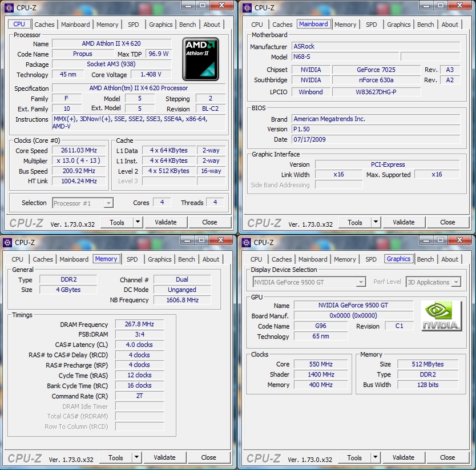Click Close button at bottom of Graphics window

[447, 457]
